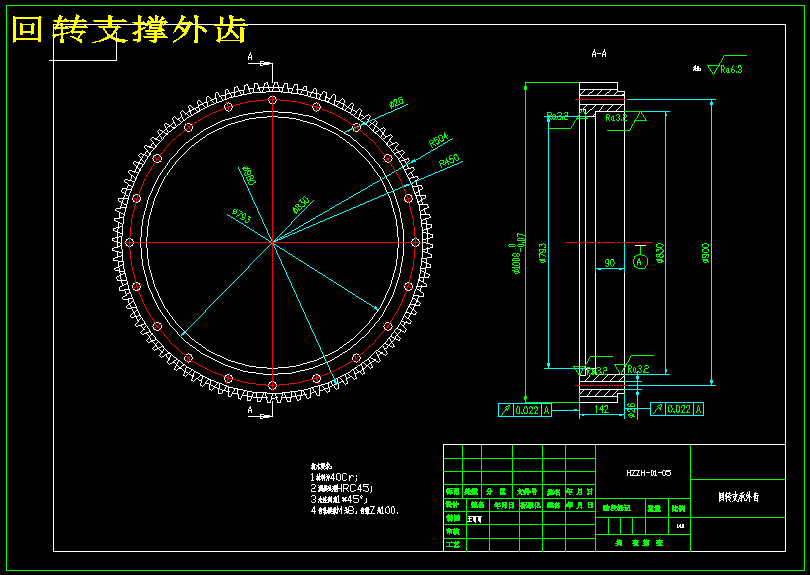Select the R450 radius dimension
810x575 pixels.
(x=449, y=161)
